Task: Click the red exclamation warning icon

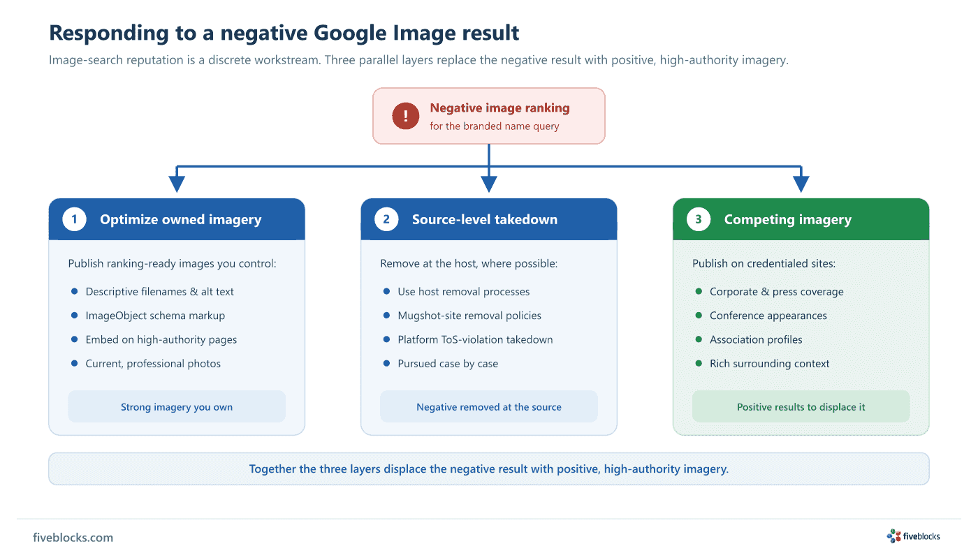Action: pos(406,116)
